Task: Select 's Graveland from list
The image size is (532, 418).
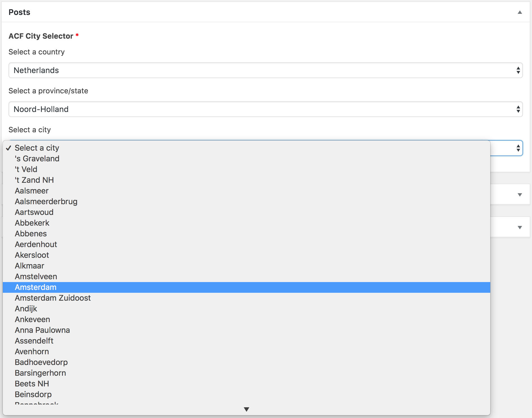Action: (x=247, y=159)
